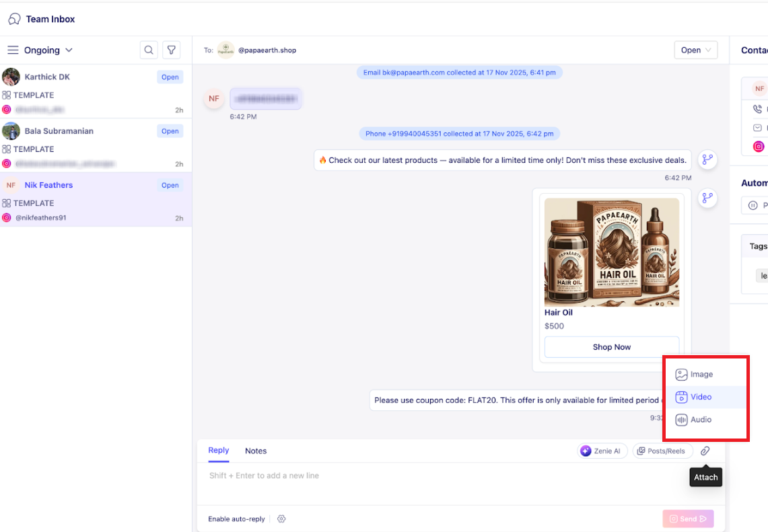The height and width of the screenshot is (532, 768).
Task: Click the NF initials avatar in Nik Feathers row
Action: [11, 185]
